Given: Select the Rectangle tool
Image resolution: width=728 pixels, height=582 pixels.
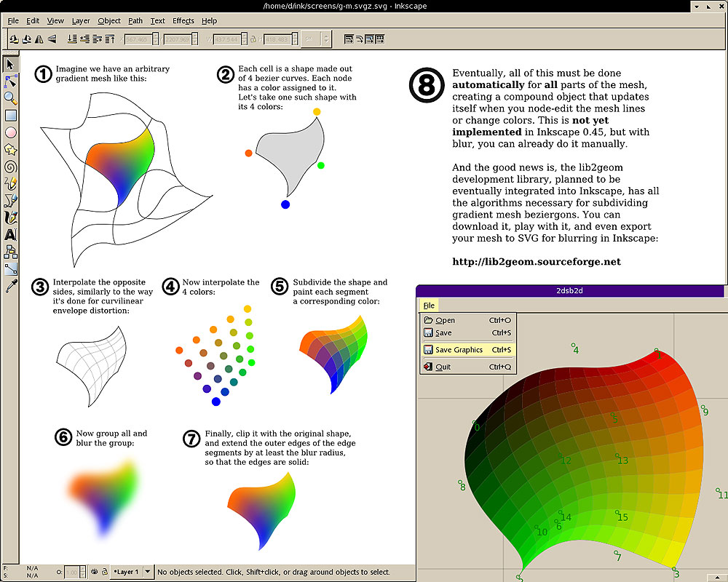Looking at the screenshot, I should click(x=10, y=115).
